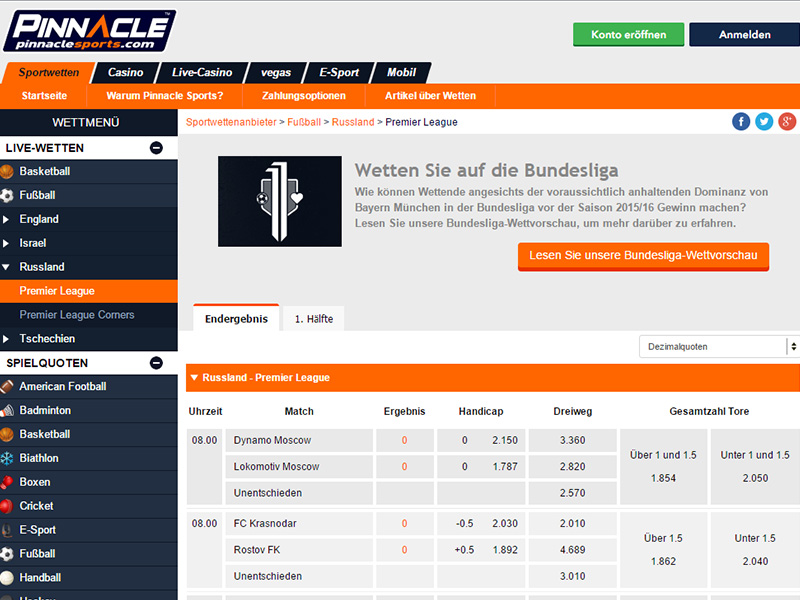Open Warum Pinnacle Sports? menu item
The height and width of the screenshot is (600, 800).
[x=165, y=96]
